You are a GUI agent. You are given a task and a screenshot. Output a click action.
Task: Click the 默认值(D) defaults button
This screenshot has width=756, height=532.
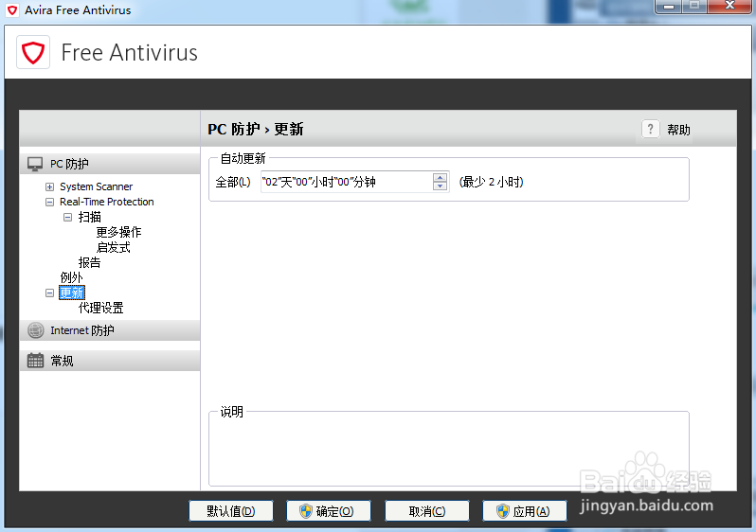click(231, 511)
